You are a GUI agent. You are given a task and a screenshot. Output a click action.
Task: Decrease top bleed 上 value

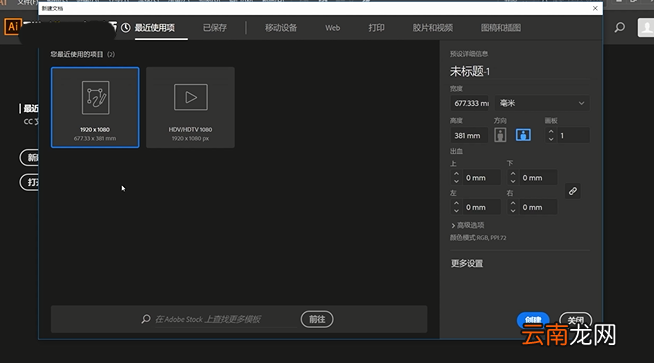click(456, 181)
